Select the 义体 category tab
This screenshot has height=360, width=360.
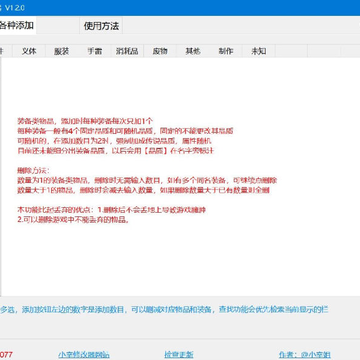click(29, 51)
